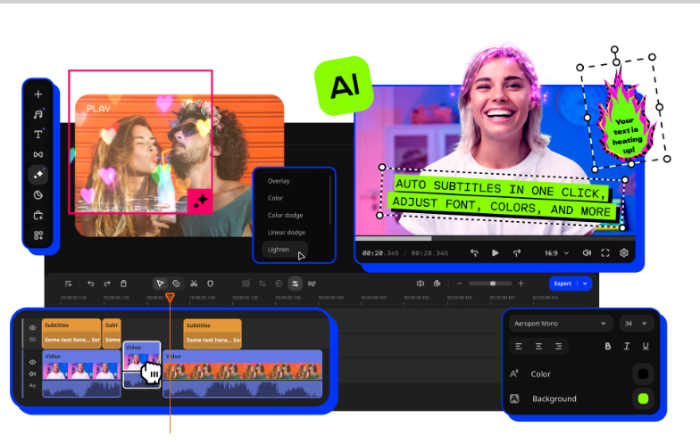Select Color blend mode

click(x=275, y=198)
